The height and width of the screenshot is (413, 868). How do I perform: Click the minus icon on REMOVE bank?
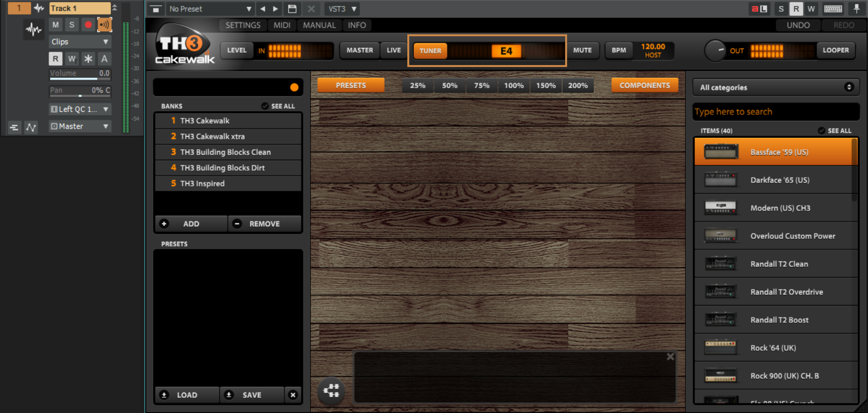[x=237, y=224]
